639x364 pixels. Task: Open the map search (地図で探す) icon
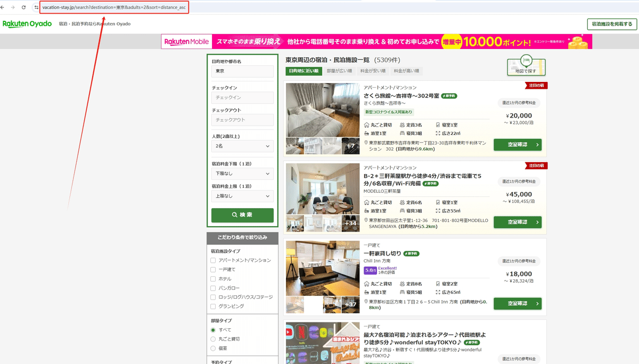[x=526, y=64]
